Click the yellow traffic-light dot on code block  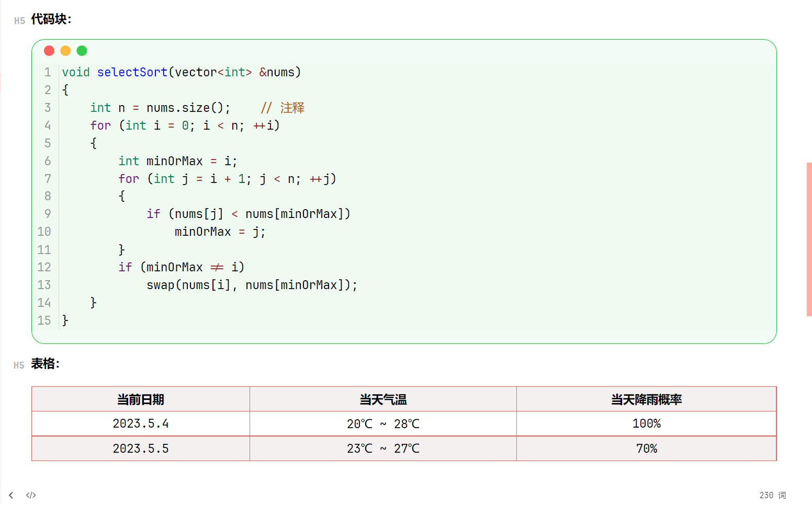[65, 50]
